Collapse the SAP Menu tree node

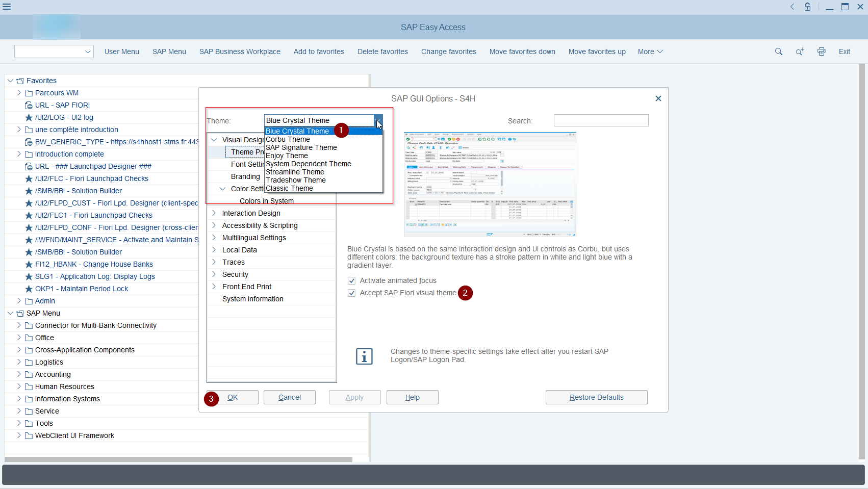click(10, 313)
